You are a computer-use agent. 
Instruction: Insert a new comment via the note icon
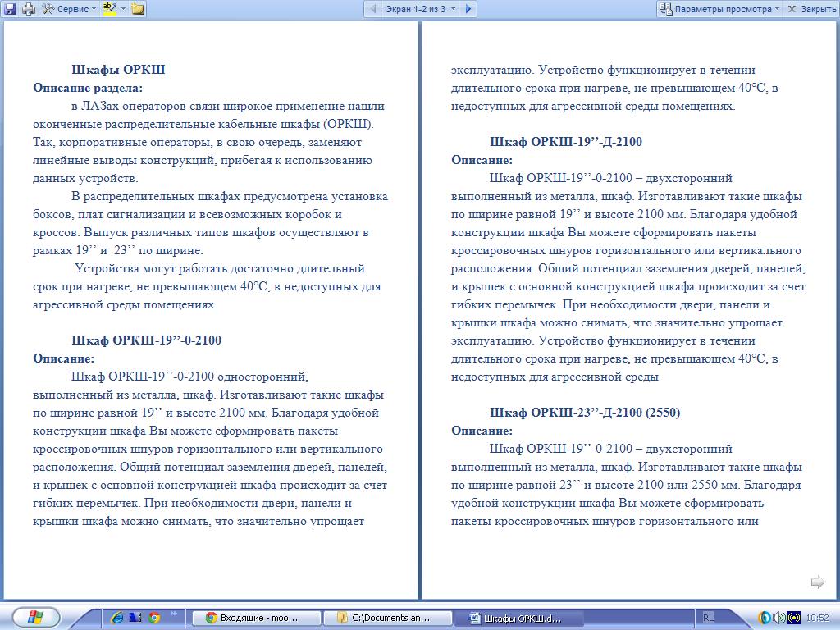click(138, 8)
